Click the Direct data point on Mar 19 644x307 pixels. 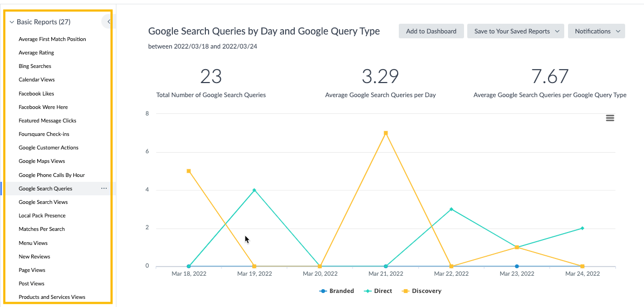[x=254, y=190]
